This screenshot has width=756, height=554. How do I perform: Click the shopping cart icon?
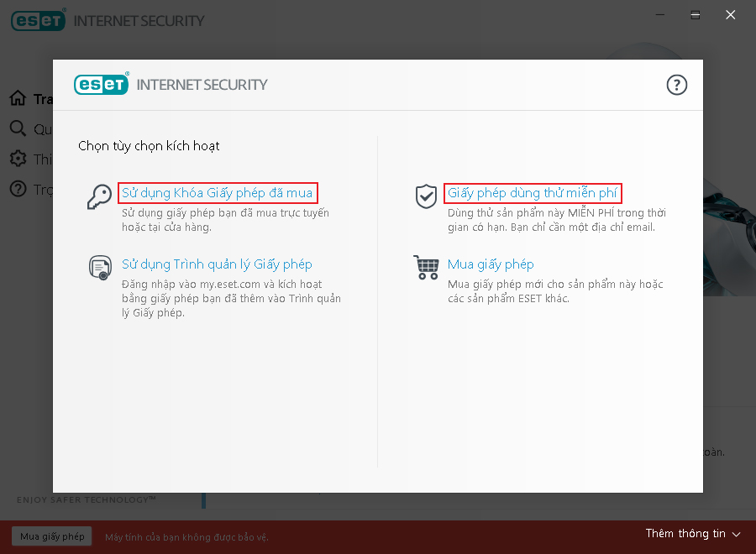(x=426, y=268)
